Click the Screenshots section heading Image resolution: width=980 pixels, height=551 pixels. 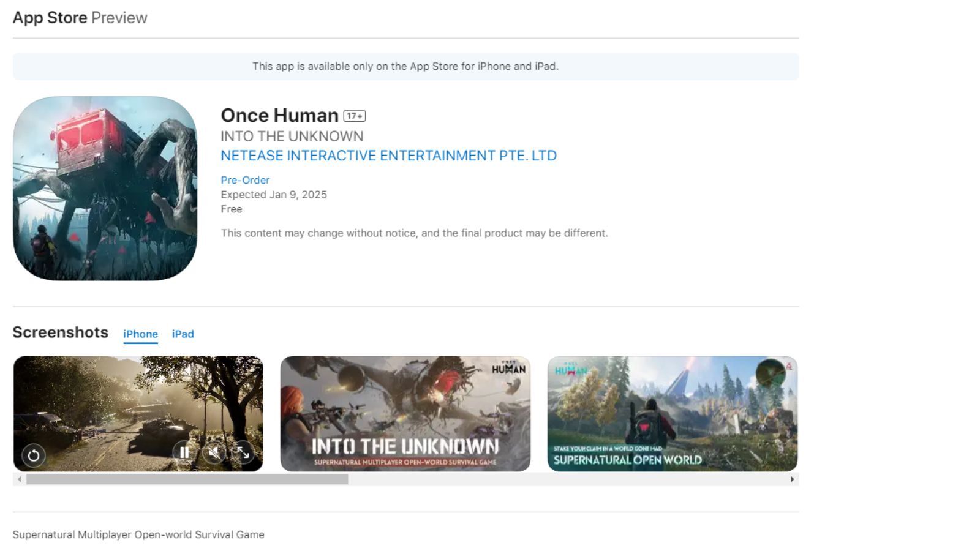(61, 332)
